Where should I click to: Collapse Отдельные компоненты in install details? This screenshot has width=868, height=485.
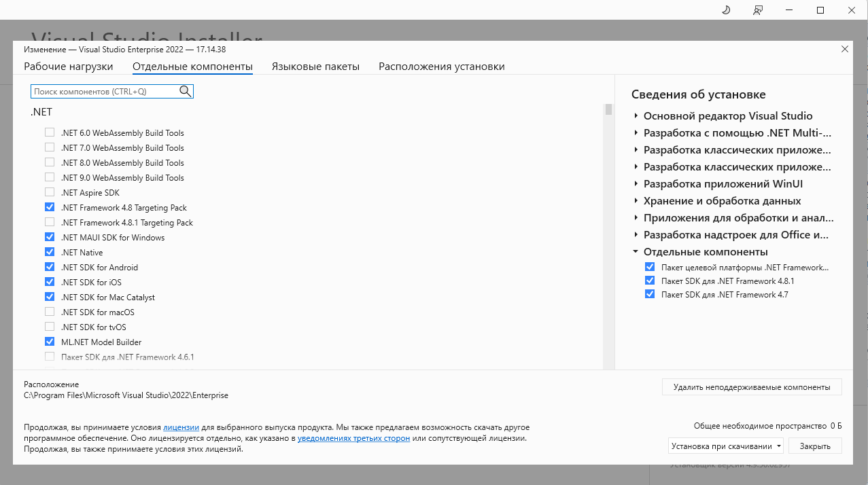636,252
